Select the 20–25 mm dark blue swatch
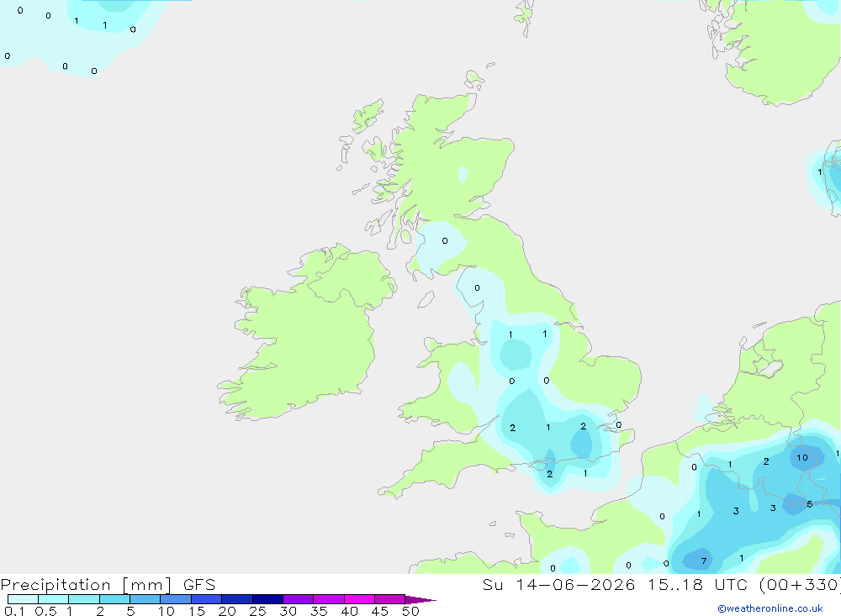The width and height of the screenshot is (841, 616). click(x=237, y=599)
